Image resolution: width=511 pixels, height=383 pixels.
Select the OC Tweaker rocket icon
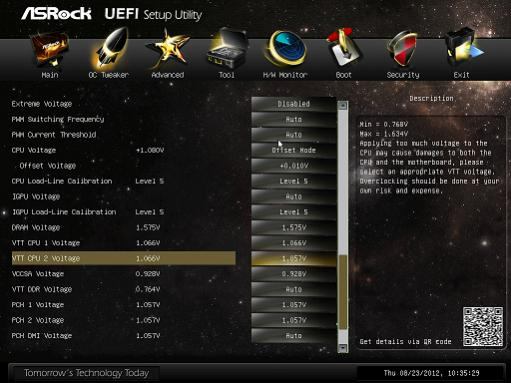click(x=109, y=49)
